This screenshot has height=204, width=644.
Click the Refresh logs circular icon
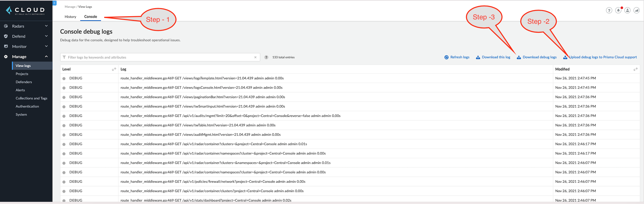point(446,57)
